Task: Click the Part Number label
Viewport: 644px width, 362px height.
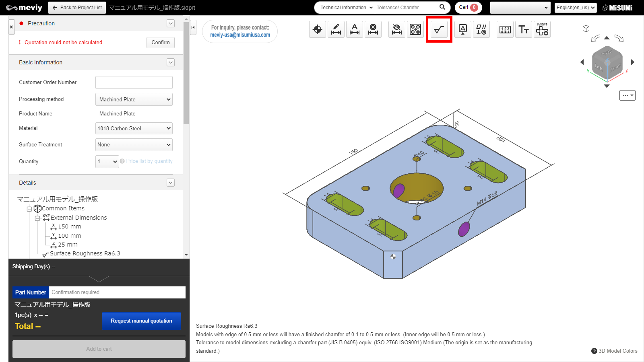Action: [x=31, y=292]
